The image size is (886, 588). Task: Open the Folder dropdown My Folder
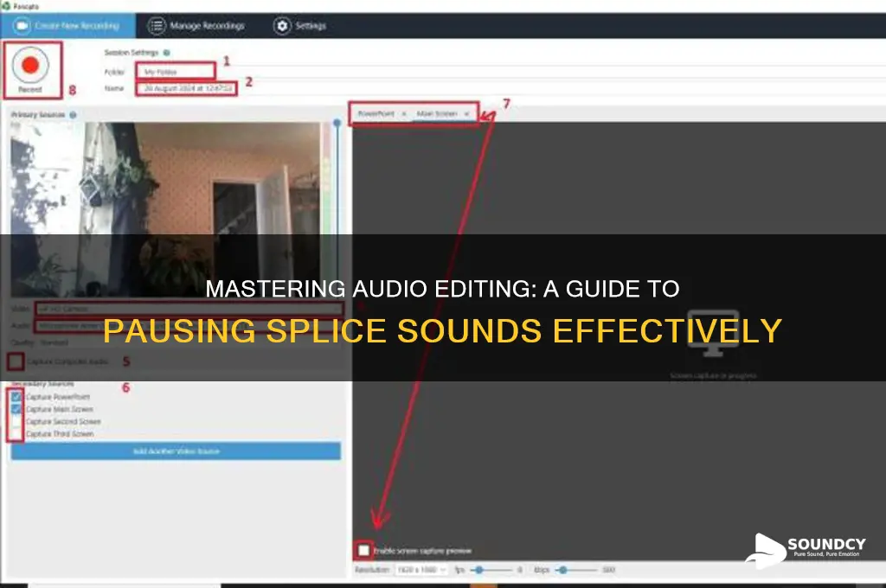(176, 72)
